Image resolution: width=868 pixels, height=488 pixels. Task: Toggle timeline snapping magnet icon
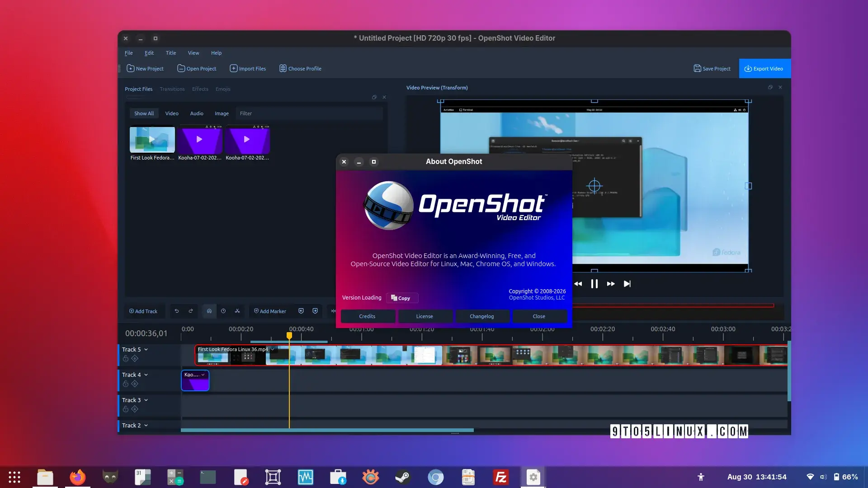tap(209, 311)
